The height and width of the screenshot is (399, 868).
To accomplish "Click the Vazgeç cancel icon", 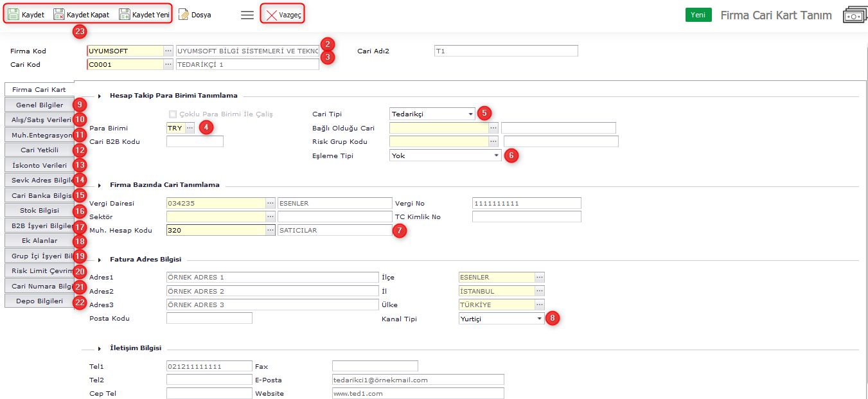I will pyautogui.click(x=272, y=15).
